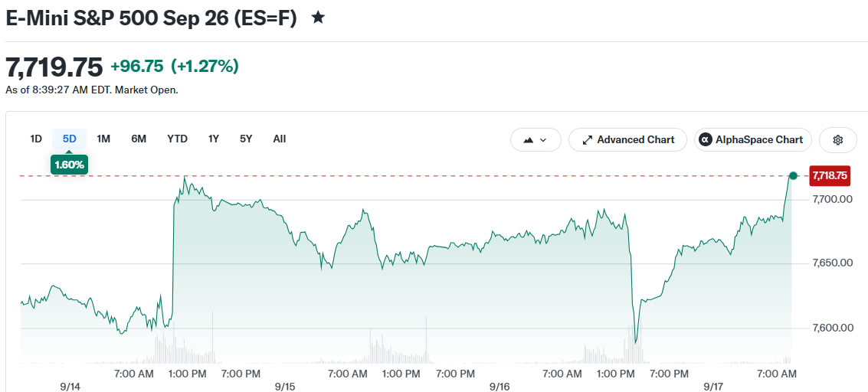The image size is (868, 392).
Task: Click the E-Mini S&P 500 title
Action: pyautogui.click(x=152, y=18)
